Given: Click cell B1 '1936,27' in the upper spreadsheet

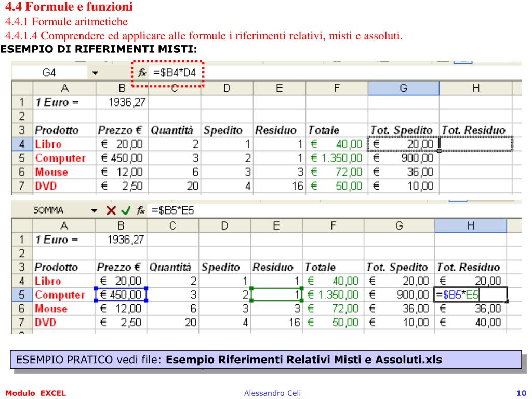Looking at the screenshot, I should click(x=122, y=102).
